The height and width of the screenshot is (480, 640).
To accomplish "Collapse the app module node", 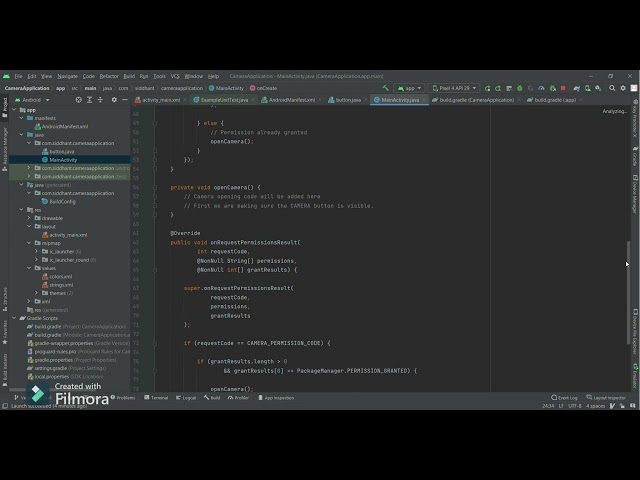I will point(15,110).
